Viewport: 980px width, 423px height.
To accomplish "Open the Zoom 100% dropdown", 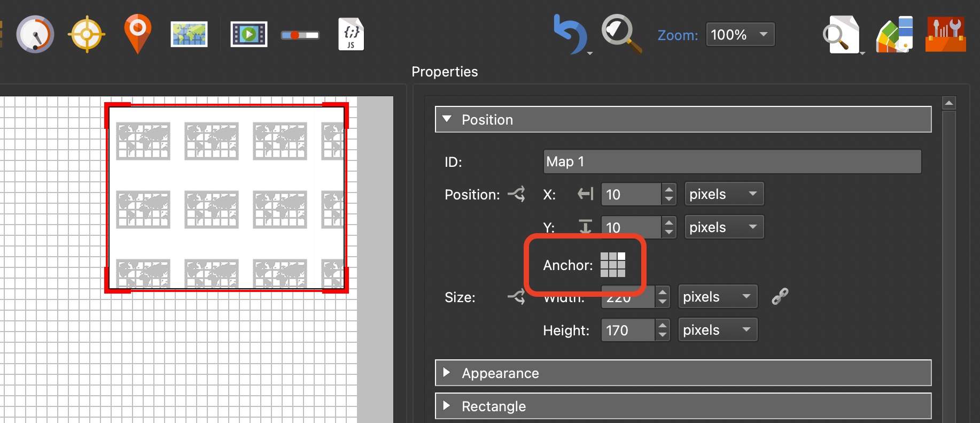I will (740, 35).
